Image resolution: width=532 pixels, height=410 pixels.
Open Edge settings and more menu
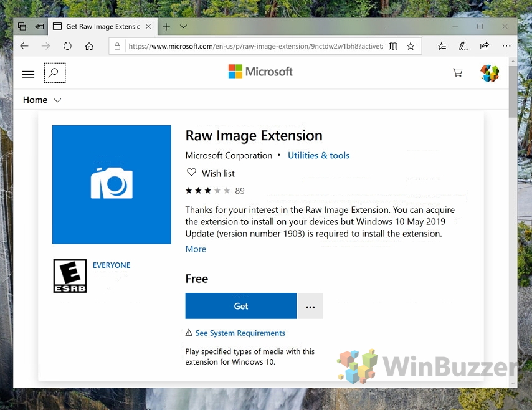506,46
